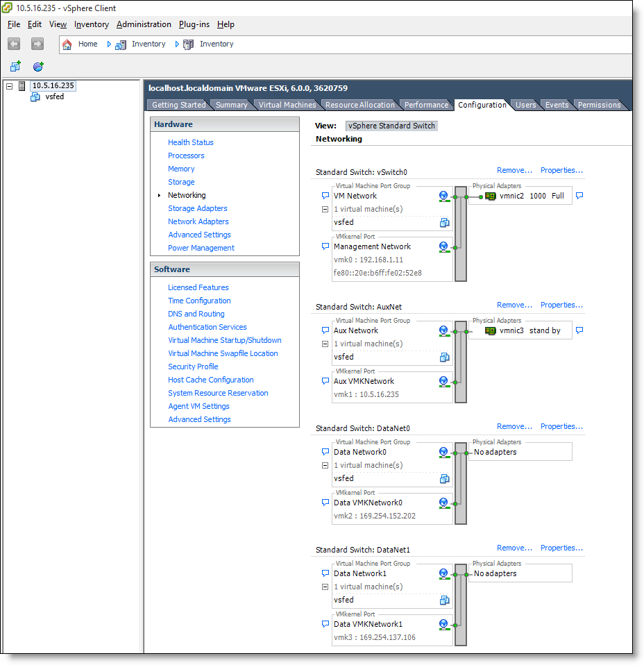The height and width of the screenshot is (665, 644).
Task: Select vSphere Standard Switch view button
Action: pos(391,126)
